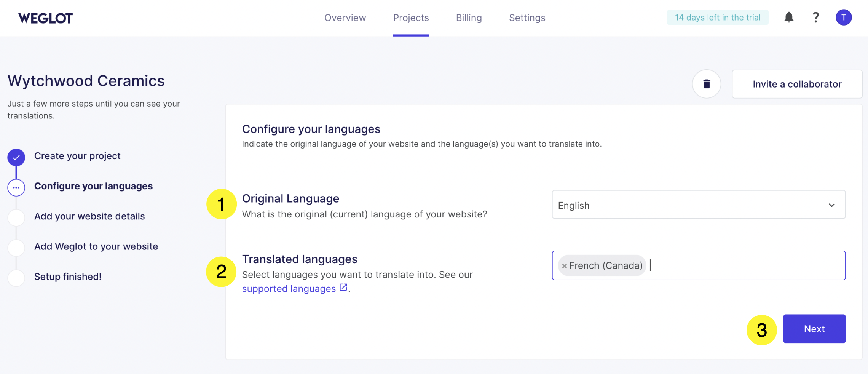
Task: Click the 14 days left trial badge
Action: [x=717, y=17]
